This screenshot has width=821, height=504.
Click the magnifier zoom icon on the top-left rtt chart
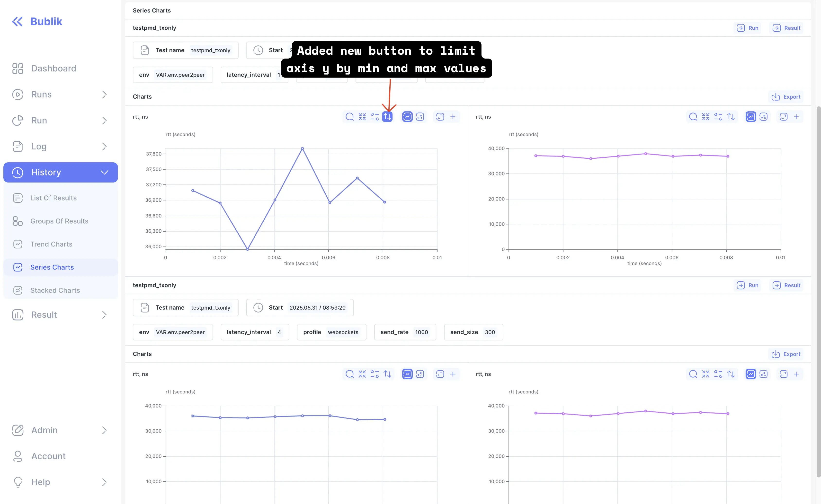[349, 117]
